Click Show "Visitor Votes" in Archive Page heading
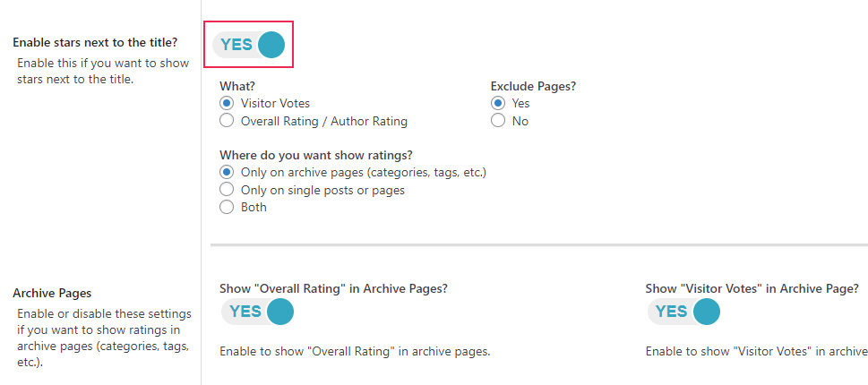 pyautogui.click(x=752, y=288)
